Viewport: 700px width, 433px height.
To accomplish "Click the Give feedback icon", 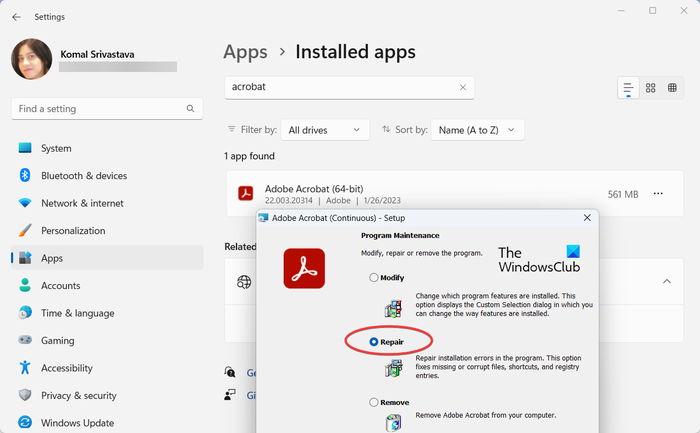I will coord(230,395).
